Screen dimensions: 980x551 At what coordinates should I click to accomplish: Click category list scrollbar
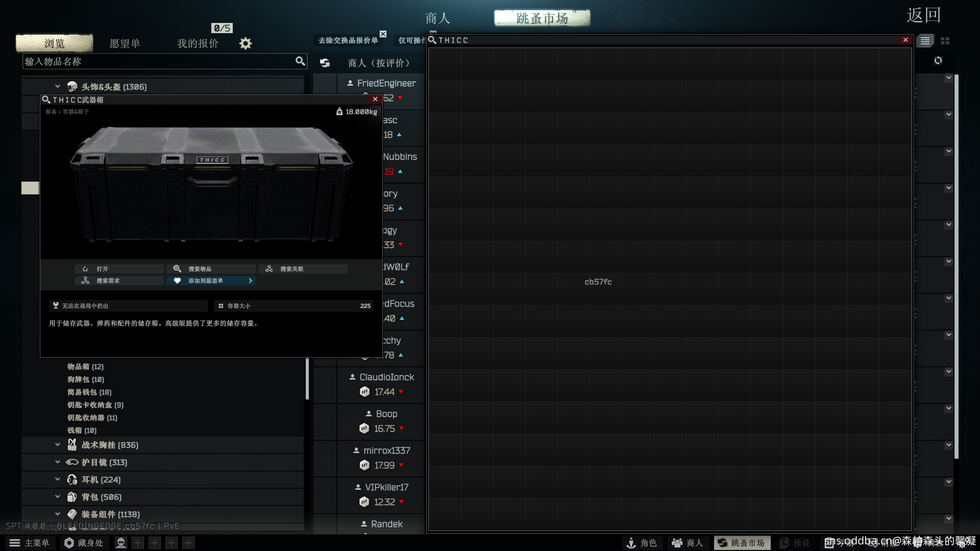click(307, 379)
